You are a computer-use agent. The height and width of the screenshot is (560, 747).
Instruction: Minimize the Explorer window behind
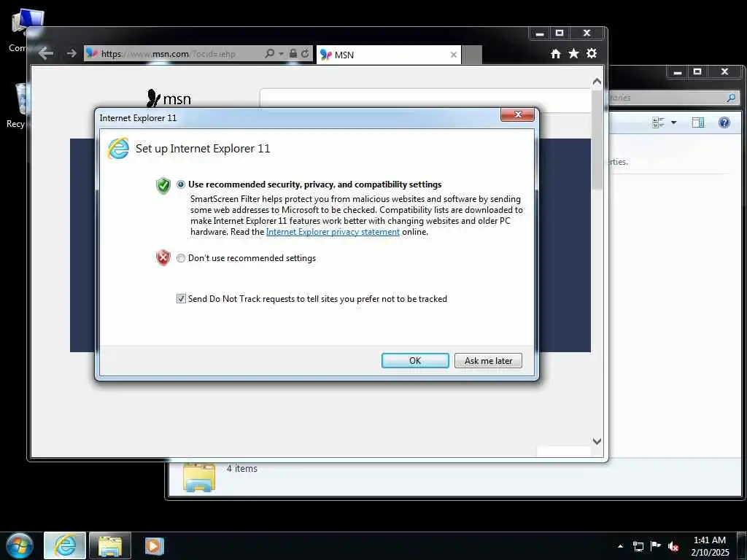[x=678, y=72]
